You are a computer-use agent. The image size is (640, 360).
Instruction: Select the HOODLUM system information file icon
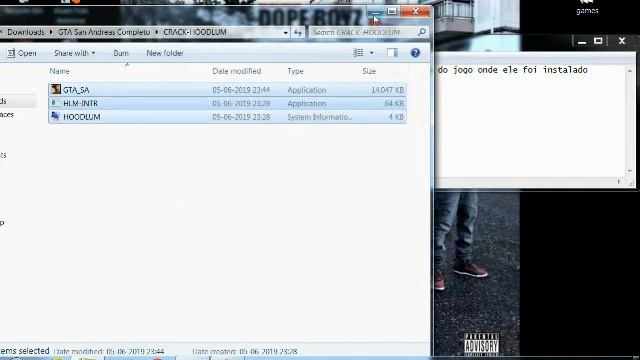(x=56, y=117)
